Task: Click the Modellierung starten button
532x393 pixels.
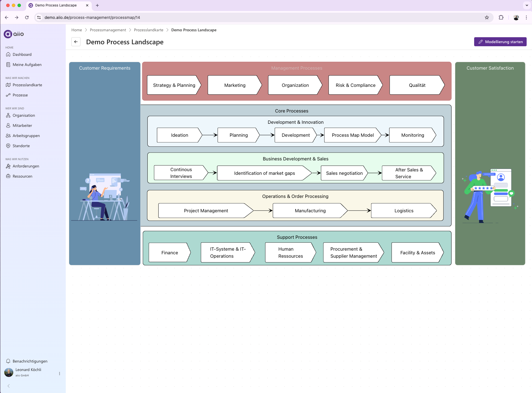Action: 500,41
